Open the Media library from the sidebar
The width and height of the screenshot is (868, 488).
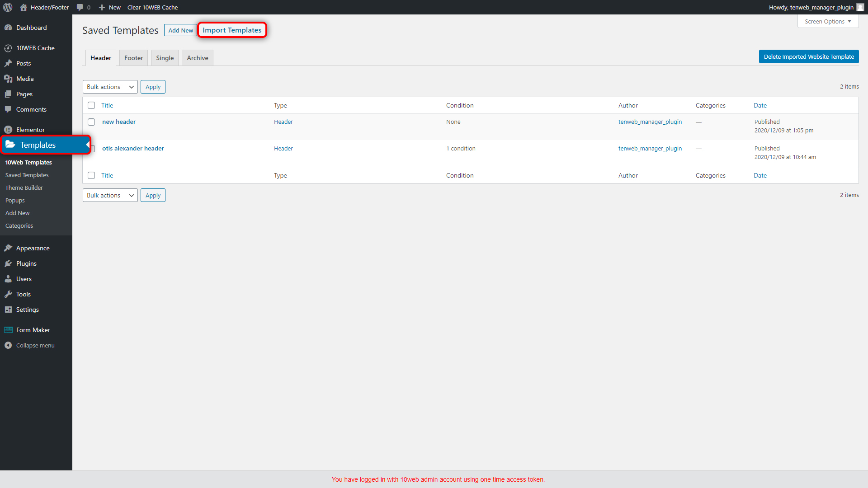coord(9,79)
